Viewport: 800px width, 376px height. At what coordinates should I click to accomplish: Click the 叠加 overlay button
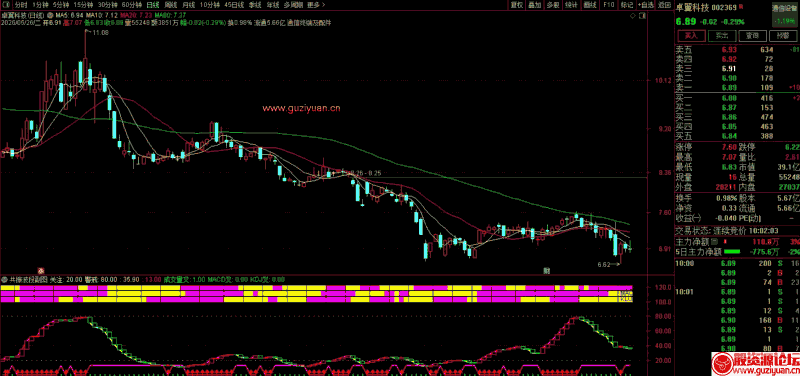click(535, 5)
